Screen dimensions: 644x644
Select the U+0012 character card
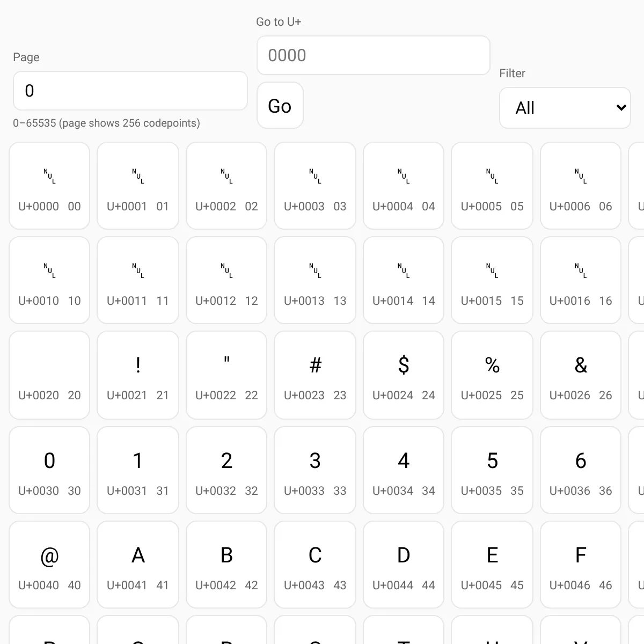click(226, 280)
